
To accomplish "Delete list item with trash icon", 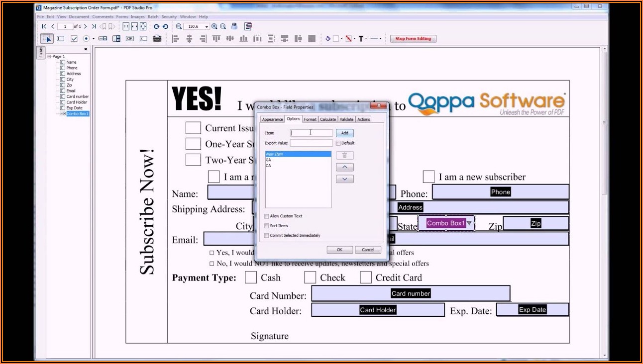I will (x=344, y=155).
